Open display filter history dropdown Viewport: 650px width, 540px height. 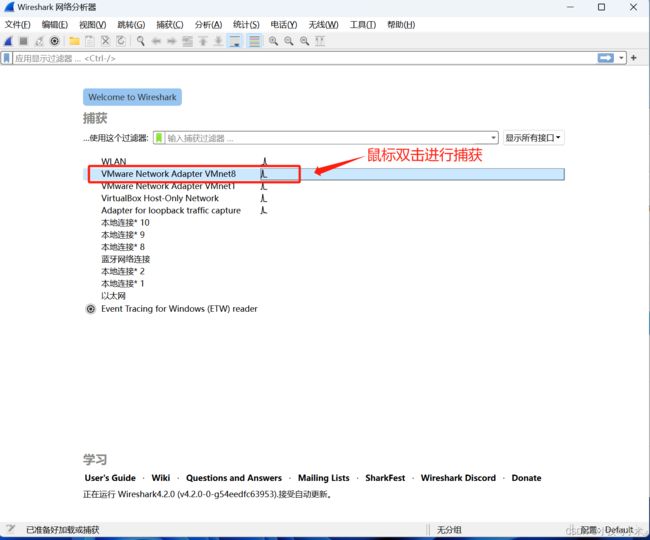tap(621, 58)
